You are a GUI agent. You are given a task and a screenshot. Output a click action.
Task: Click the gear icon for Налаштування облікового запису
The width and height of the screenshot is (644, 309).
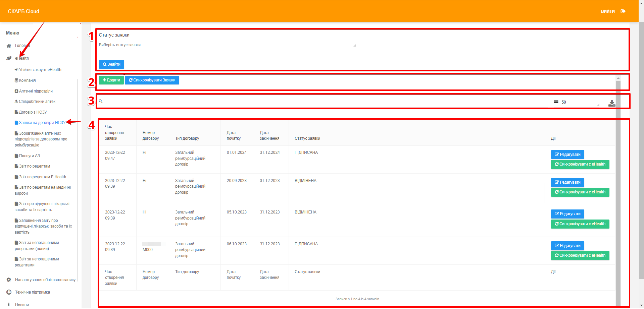[x=9, y=280]
